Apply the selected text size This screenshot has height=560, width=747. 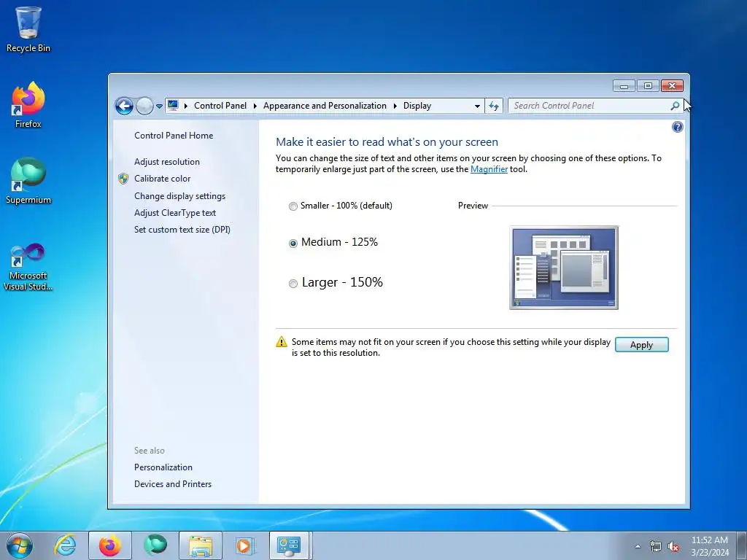click(x=641, y=345)
